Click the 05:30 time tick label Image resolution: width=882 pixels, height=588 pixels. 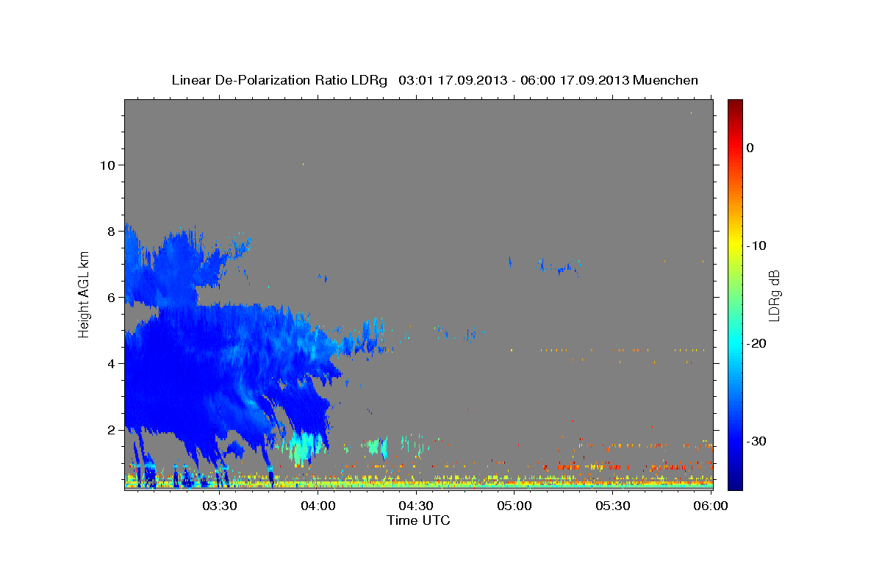point(613,506)
